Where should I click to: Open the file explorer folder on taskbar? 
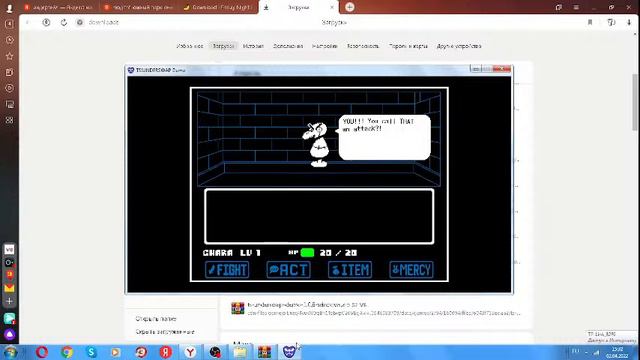point(240,352)
